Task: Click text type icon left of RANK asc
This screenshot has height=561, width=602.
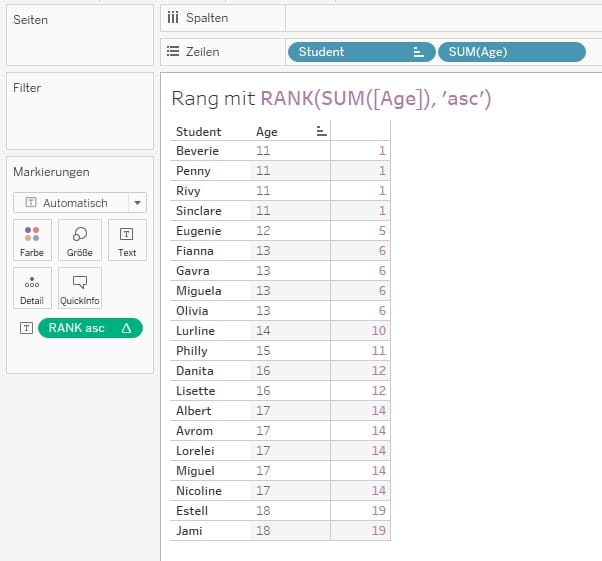Action: [26, 328]
